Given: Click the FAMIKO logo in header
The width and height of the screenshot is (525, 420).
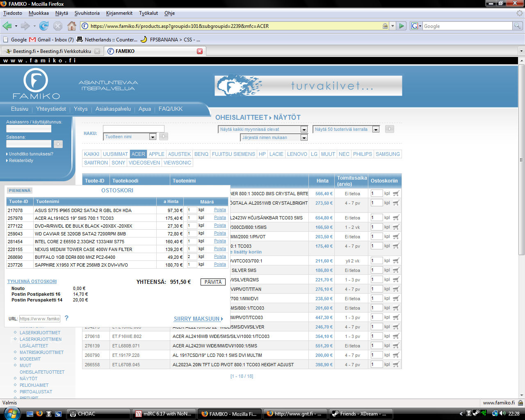Looking at the screenshot, I should coord(36,84).
